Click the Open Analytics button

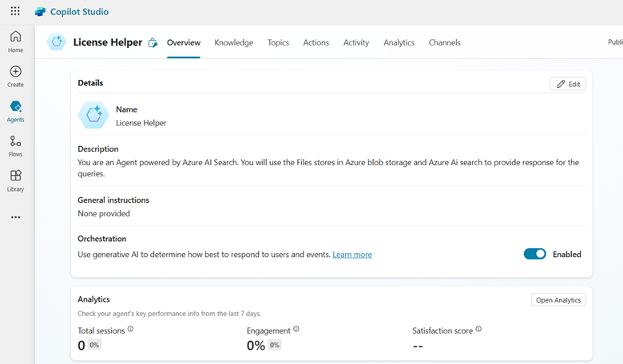[558, 300]
